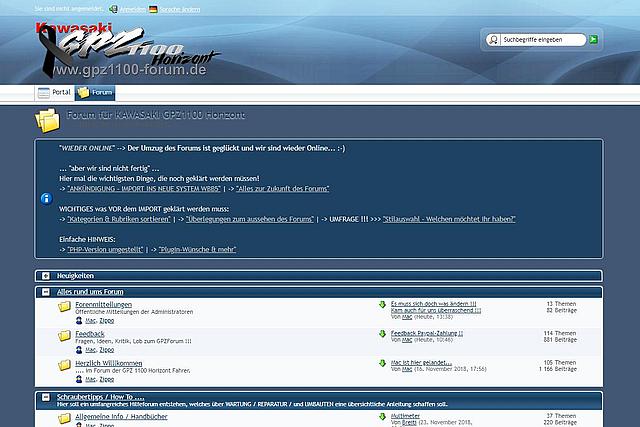Click the search magnifier icon
The height and width of the screenshot is (427, 640).
coord(493,40)
